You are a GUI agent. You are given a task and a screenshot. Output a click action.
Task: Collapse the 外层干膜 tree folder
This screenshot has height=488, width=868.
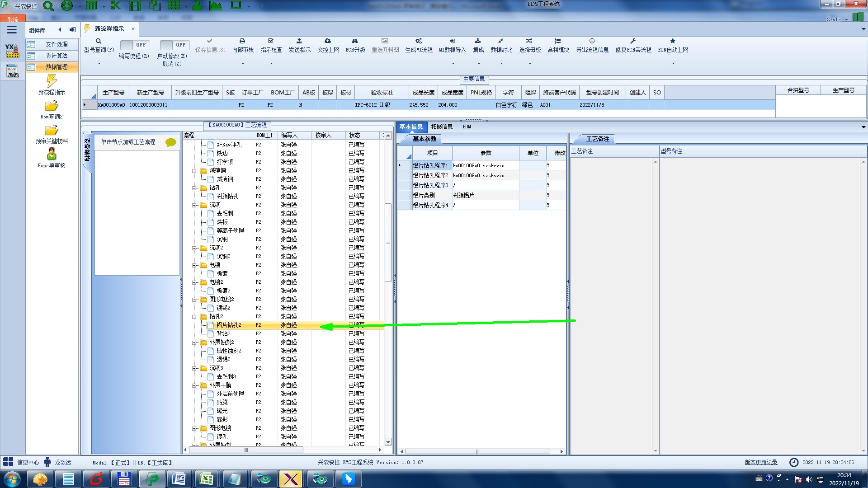coord(194,385)
